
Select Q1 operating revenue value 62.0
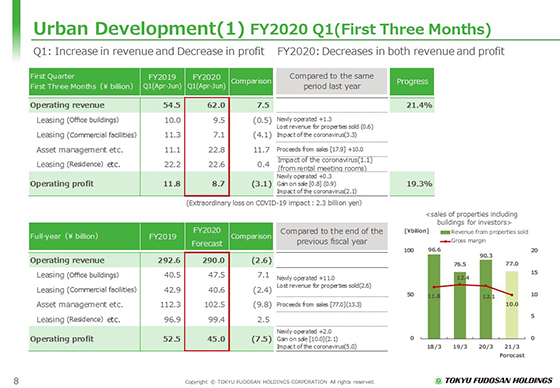tap(216, 105)
